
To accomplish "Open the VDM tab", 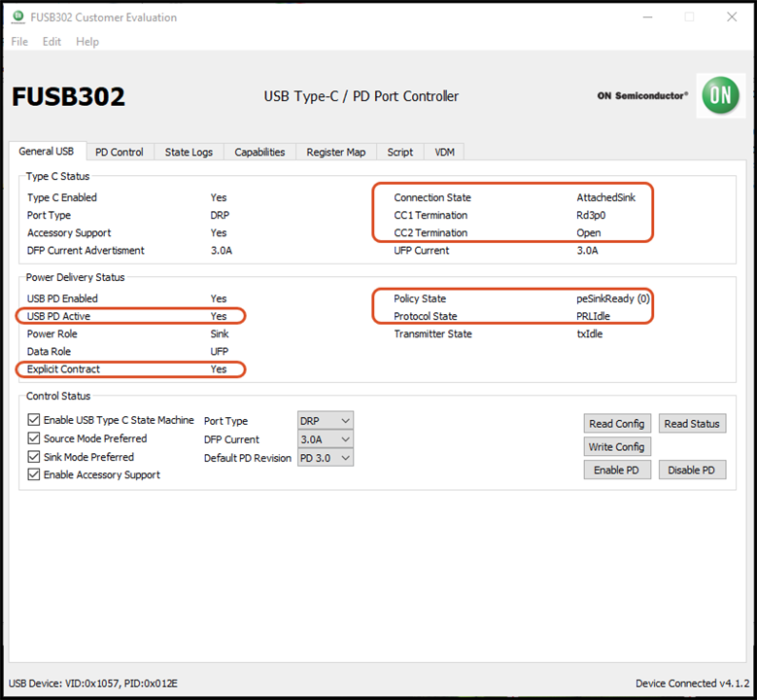I will [x=444, y=153].
